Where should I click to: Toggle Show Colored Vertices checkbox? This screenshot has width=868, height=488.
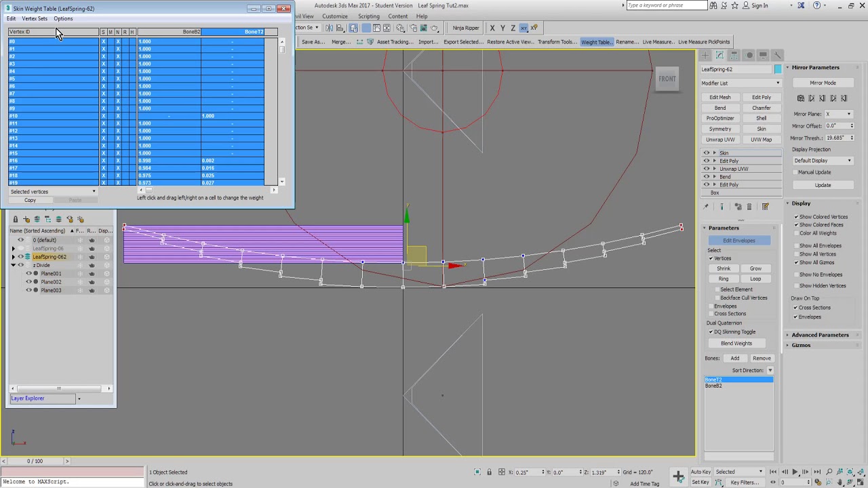point(796,217)
